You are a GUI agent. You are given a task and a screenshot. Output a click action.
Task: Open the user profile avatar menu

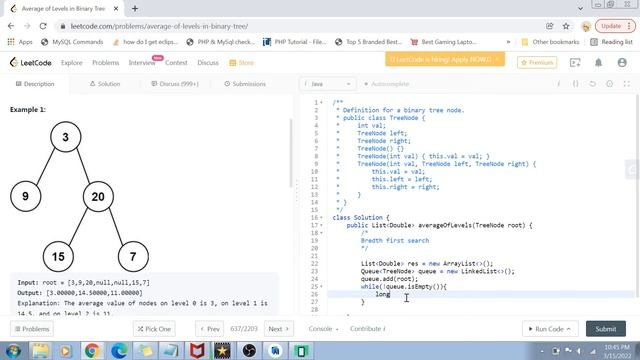[622, 62]
